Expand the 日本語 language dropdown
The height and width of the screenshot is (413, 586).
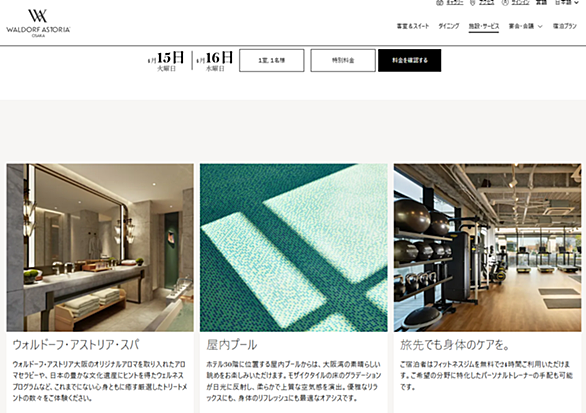point(567,2)
